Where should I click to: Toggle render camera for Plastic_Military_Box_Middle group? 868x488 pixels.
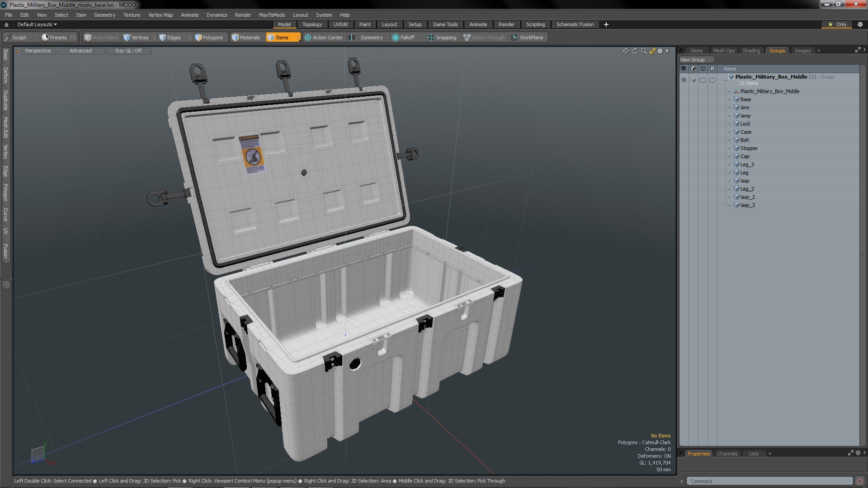coord(693,80)
